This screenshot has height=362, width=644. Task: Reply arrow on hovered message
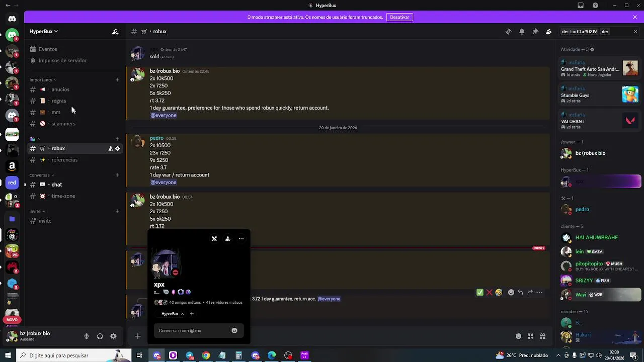click(520, 292)
